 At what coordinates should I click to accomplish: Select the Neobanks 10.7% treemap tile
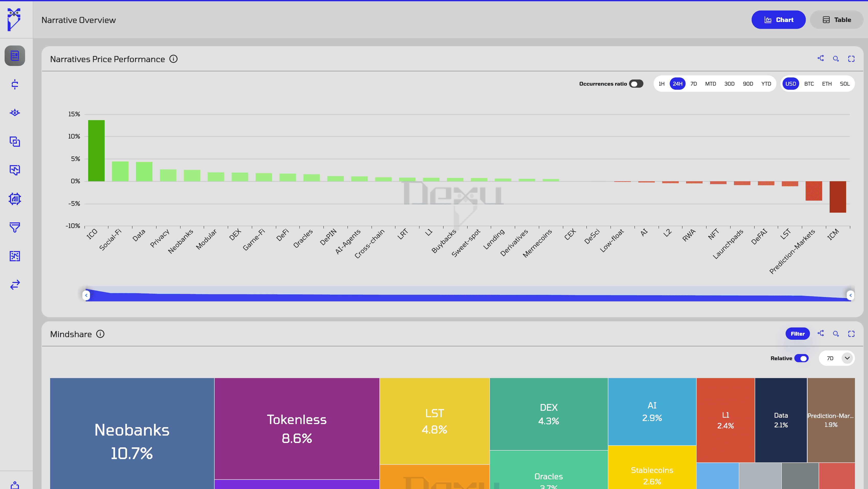pos(132,434)
